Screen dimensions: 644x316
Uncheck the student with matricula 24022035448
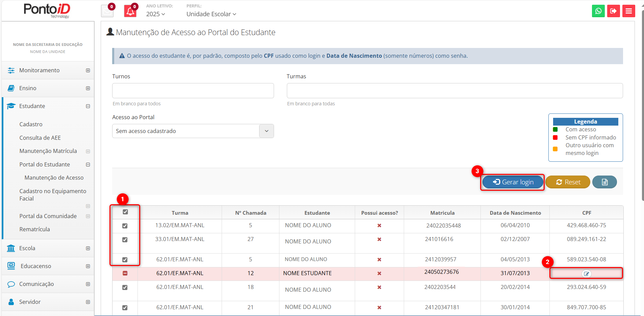125,226
